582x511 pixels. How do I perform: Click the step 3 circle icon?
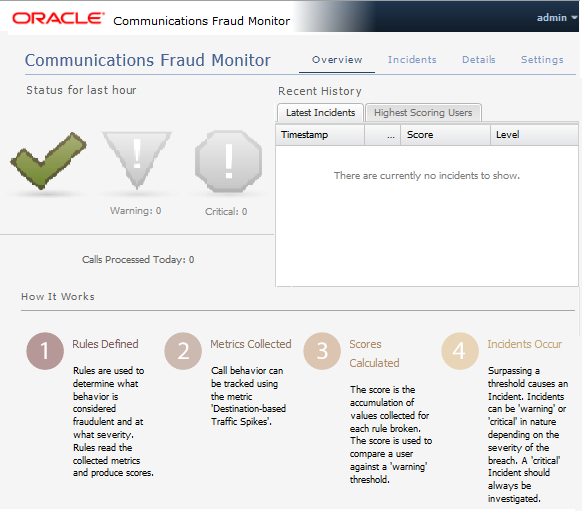(322, 351)
